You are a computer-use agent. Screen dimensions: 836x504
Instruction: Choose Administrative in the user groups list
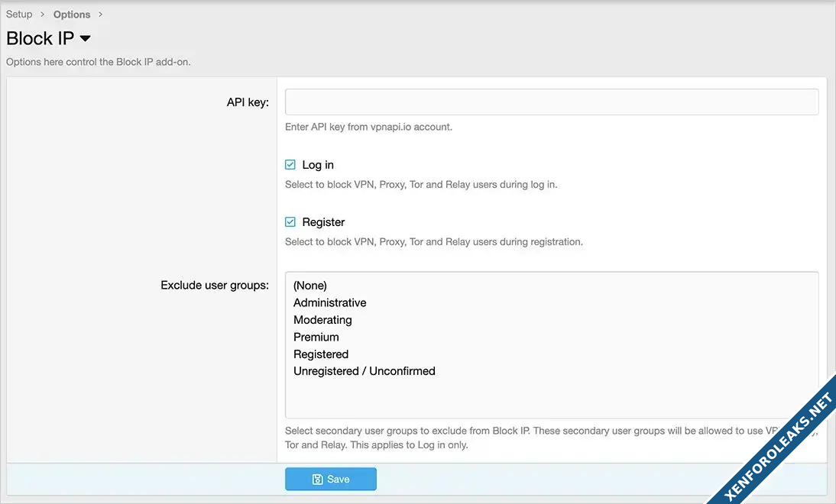pyautogui.click(x=330, y=302)
